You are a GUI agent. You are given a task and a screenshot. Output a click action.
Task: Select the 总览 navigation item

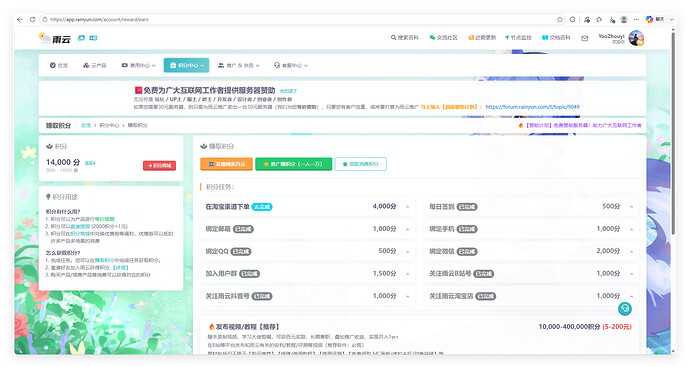pos(59,65)
